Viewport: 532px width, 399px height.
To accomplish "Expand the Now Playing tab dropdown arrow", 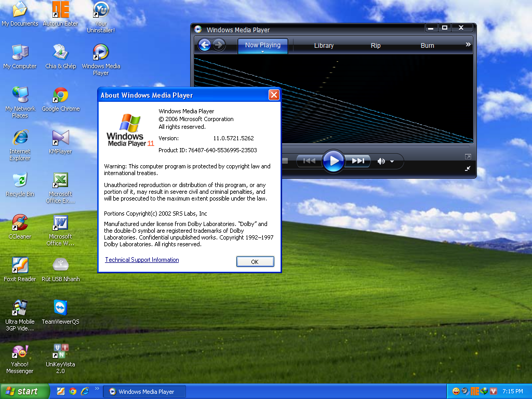I will point(262,51).
